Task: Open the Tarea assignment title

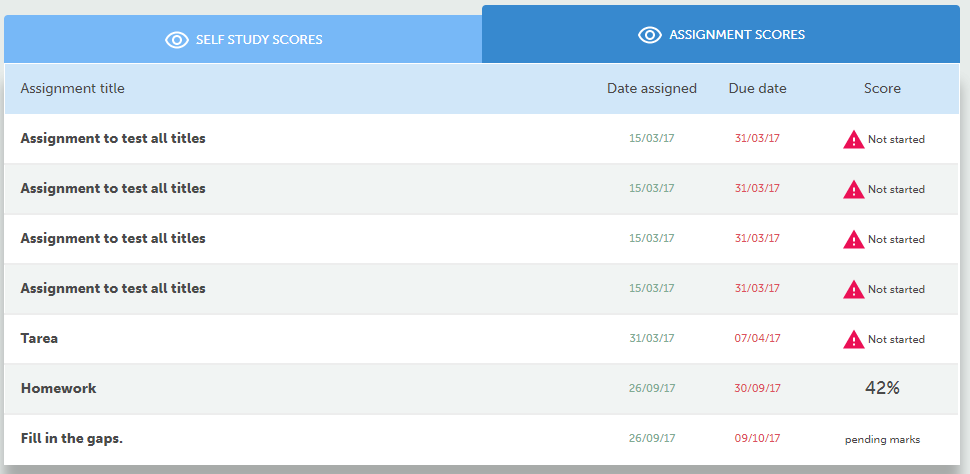Action: [x=39, y=338]
